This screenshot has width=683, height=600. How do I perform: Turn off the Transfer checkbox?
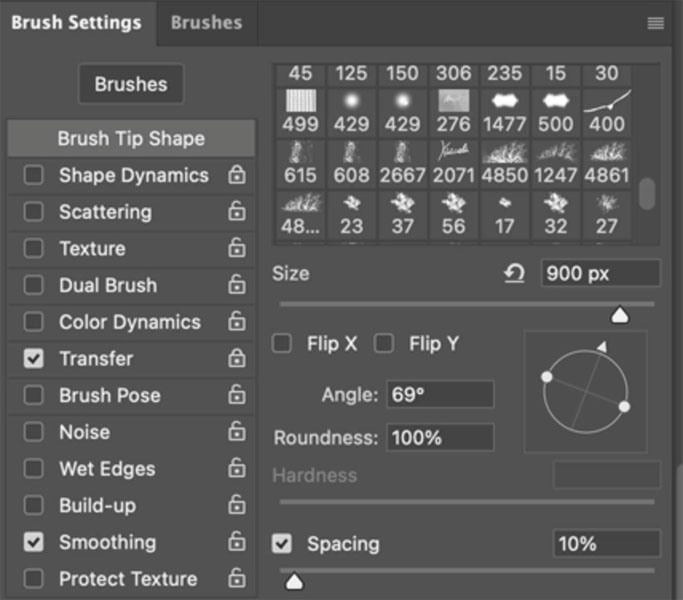tap(34, 359)
